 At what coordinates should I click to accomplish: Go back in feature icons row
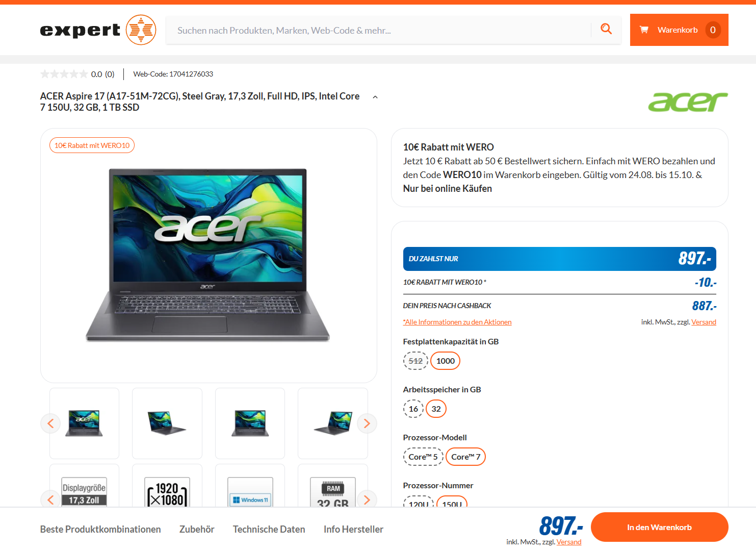click(50, 499)
